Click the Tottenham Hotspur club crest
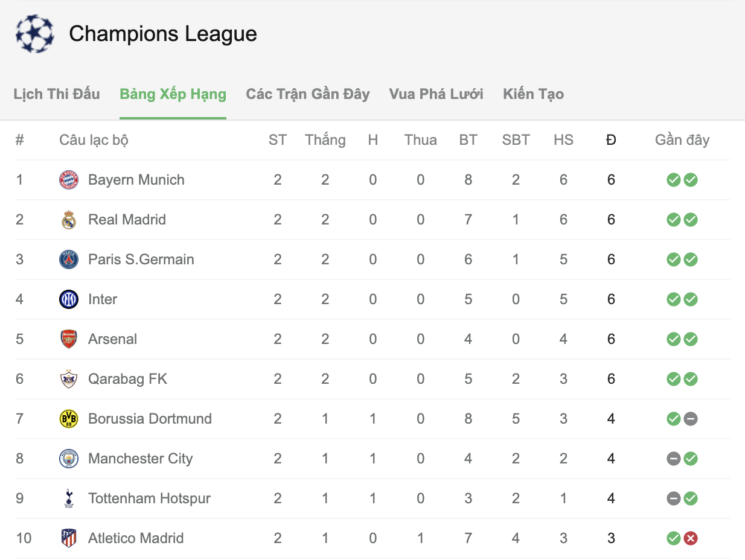The width and height of the screenshot is (745, 560). [69, 498]
